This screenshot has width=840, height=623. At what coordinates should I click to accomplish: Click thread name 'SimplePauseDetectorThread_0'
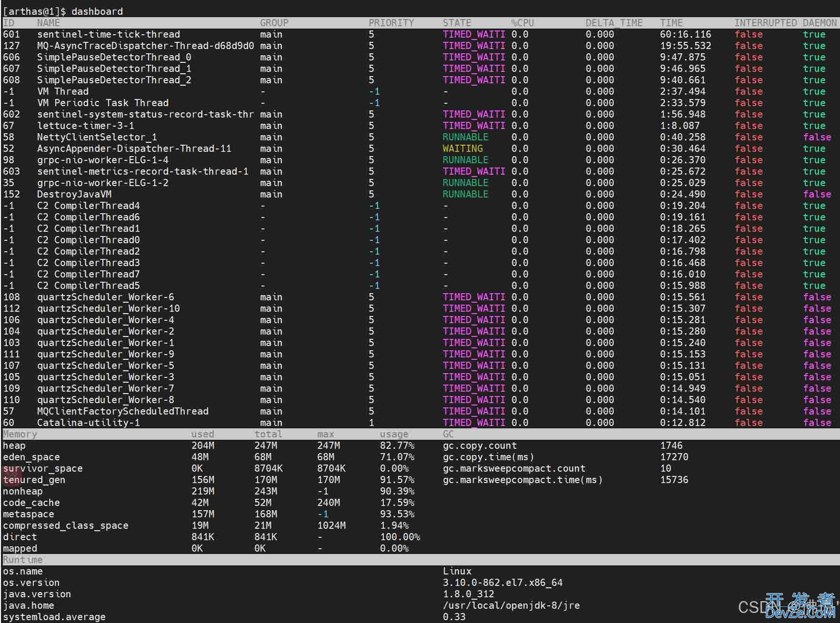[114, 57]
